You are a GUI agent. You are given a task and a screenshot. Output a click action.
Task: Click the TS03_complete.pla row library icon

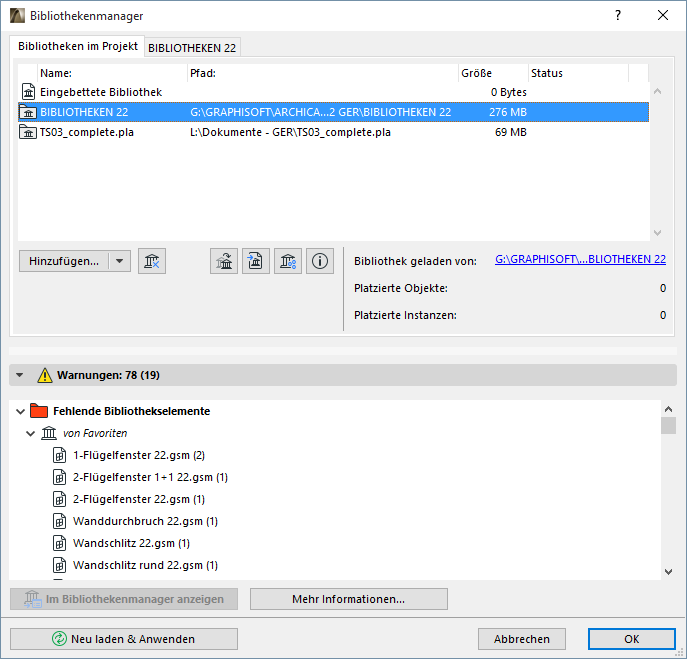pyautogui.click(x=28, y=132)
